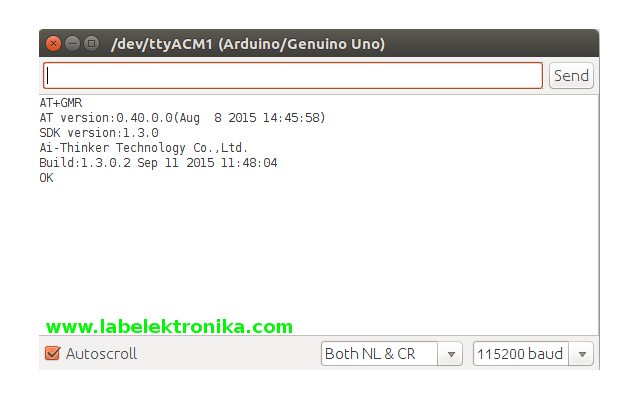
Task: Click the Autoscroll label text
Action: (101, 353)
